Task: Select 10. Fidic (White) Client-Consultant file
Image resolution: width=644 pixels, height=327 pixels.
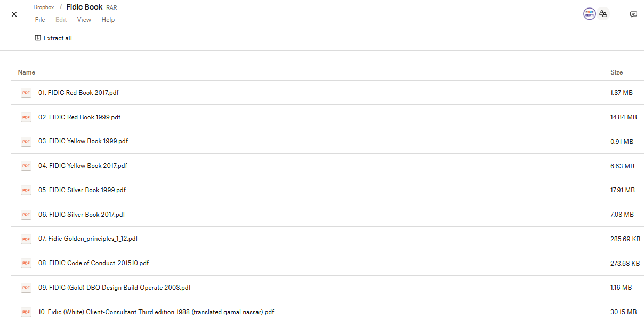Action: [x=156, y=312]
